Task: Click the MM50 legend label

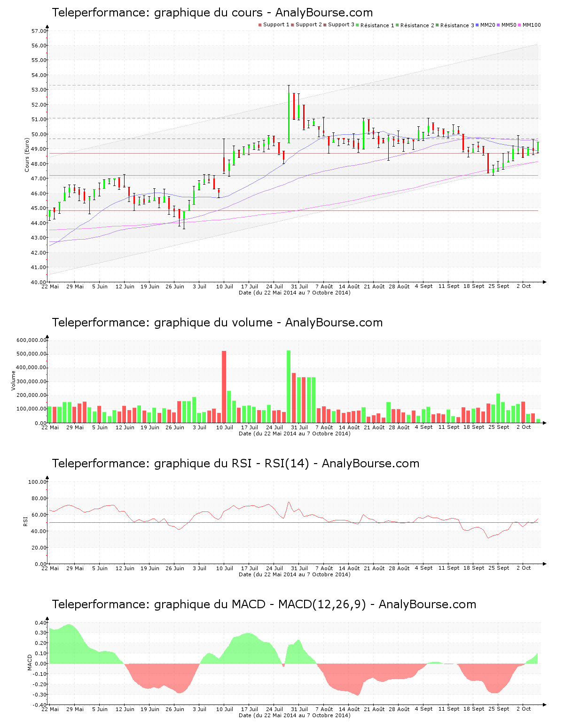Action: [x=509, y=25]
